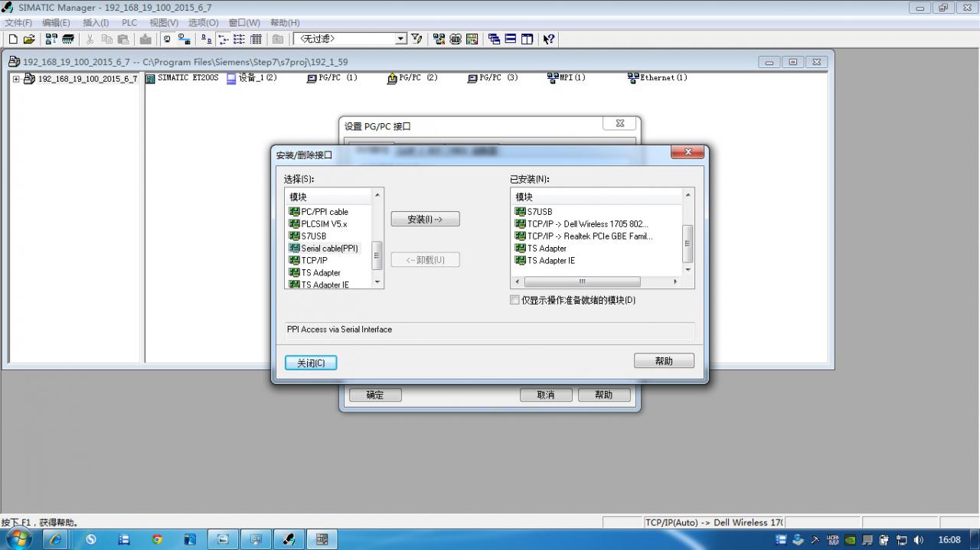Click the installed list scroll right arrow
Image resolution: width=980 pixels, height=550 pixels.
coord(675,282)
